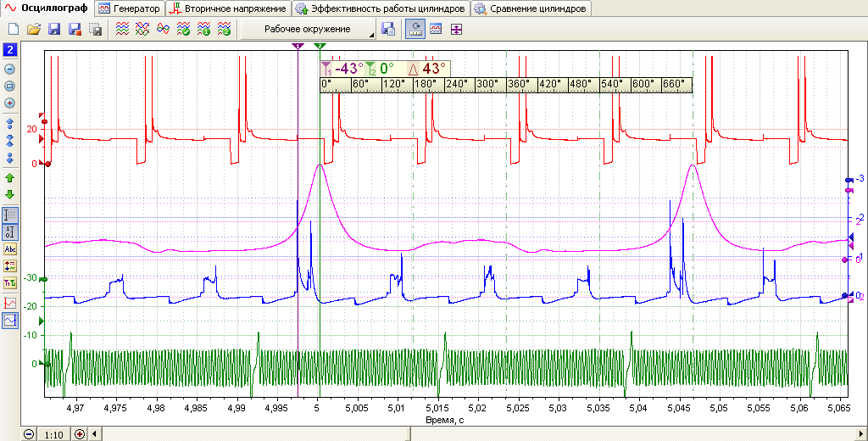Toggle the angle ruler display button

coord(415,30)
